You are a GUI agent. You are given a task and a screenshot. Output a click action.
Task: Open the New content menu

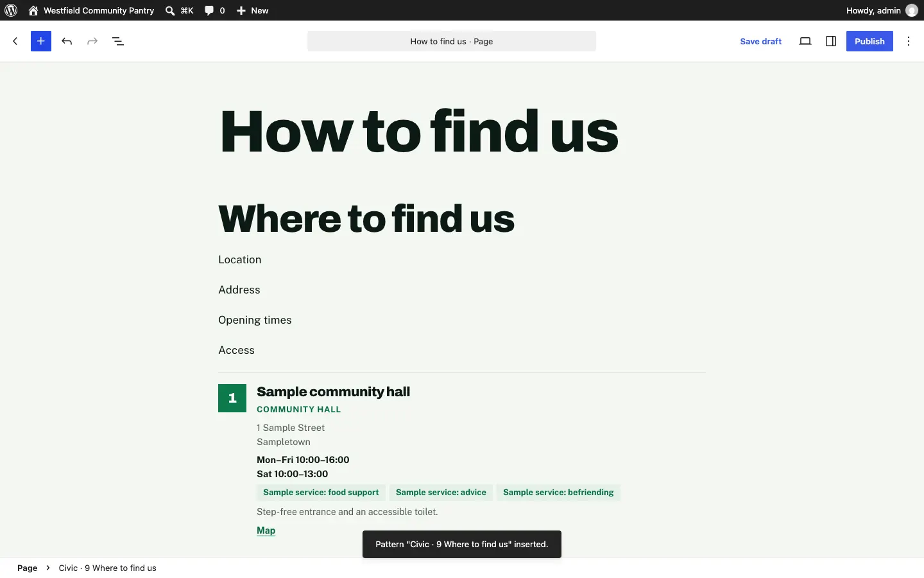(253, 10)
